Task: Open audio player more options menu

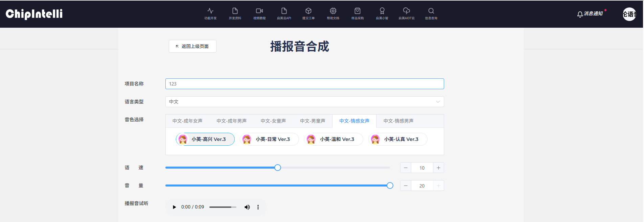Action: tap(258, 207)
